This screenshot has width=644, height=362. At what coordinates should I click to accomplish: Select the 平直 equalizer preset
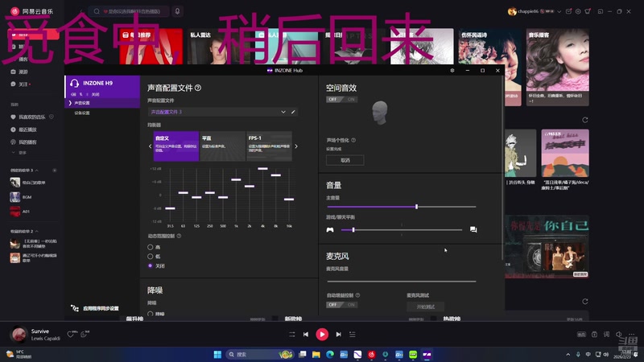point(222,146)
